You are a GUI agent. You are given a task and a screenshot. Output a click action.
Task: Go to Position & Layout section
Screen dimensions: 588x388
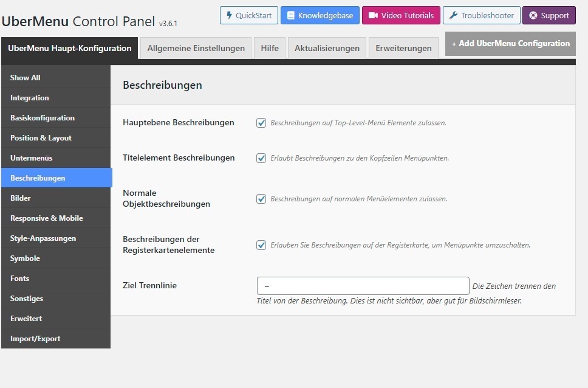(x=56, y=138)
